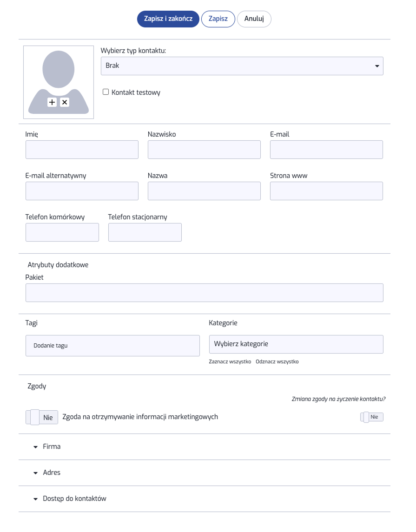Click the Odznacz wszystko link
416x532 pixels.
(x=277, y=361)
